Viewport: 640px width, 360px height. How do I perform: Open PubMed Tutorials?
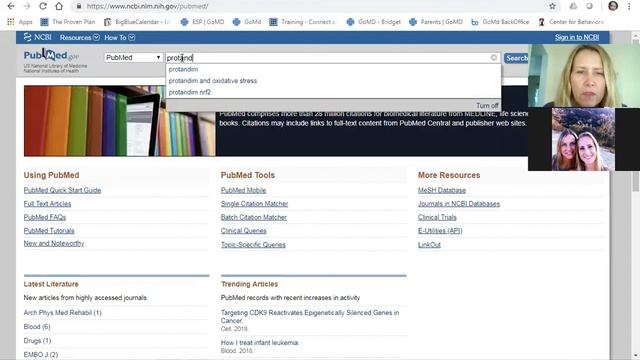[x=49, y=231]
